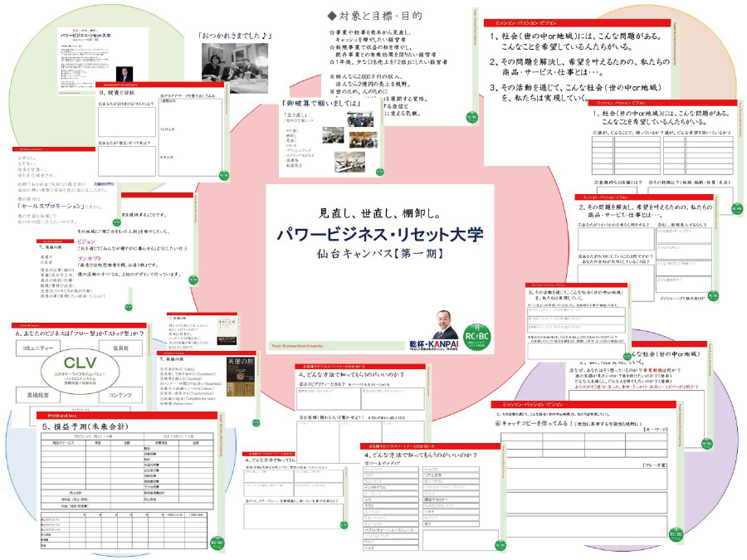The height and width of the screenshot is (560, 747).
Task: Click the RC・BC badge on the 損益予測 slide
Action: pos(217,543)
